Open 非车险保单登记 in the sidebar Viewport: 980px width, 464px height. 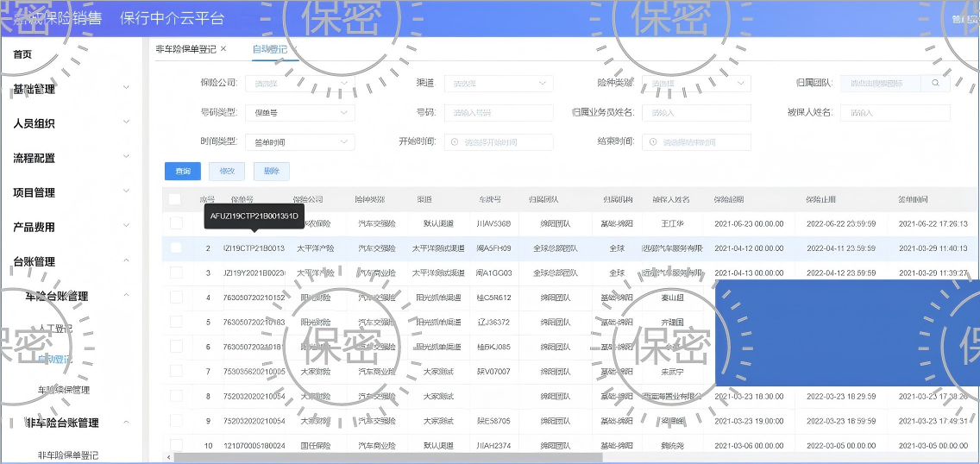point(68,455)
